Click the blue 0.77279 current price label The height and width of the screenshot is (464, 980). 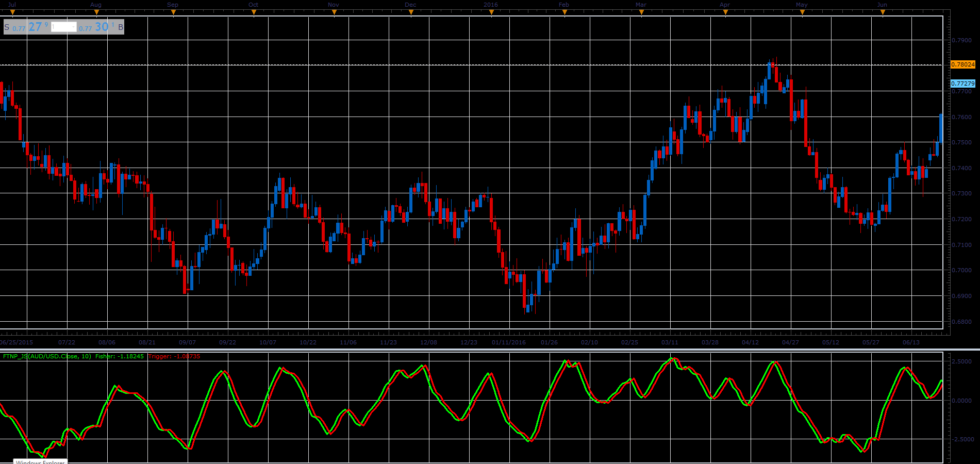[962, 84]
